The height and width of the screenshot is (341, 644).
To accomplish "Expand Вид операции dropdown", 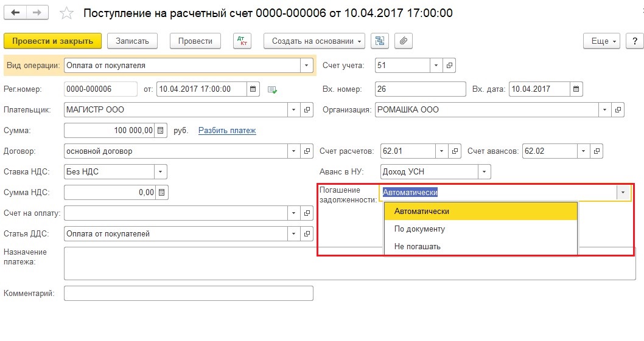I will tap(306, 66).
